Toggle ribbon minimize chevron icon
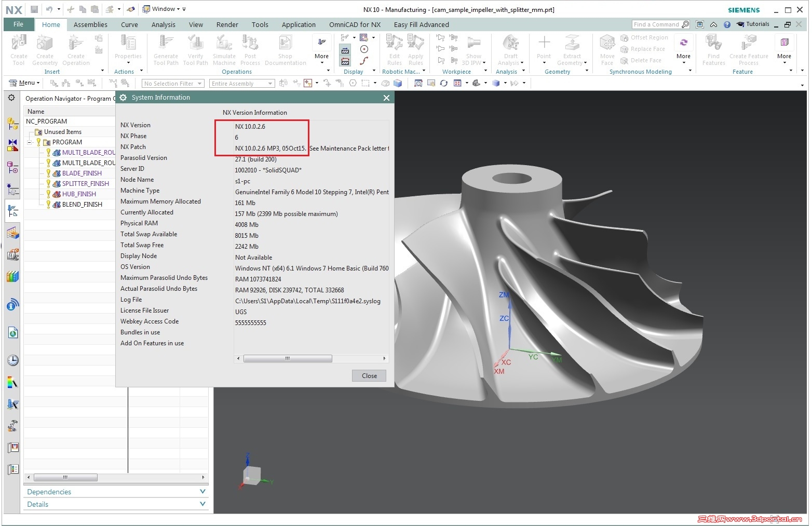The height and width of the screenshot is (526, 812). click(714, 24)
